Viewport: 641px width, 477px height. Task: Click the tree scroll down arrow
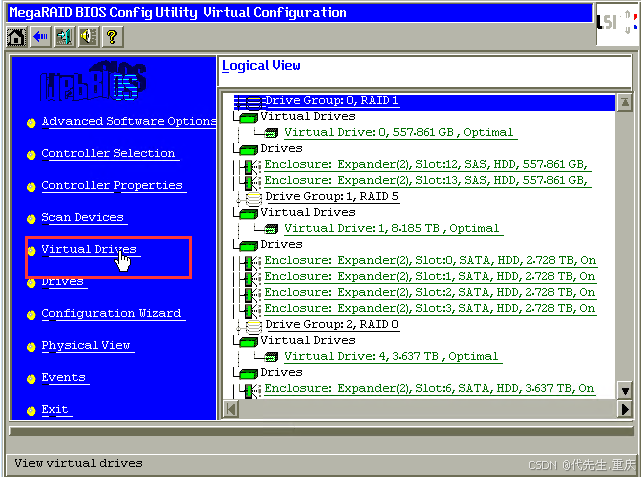point(625,391)
